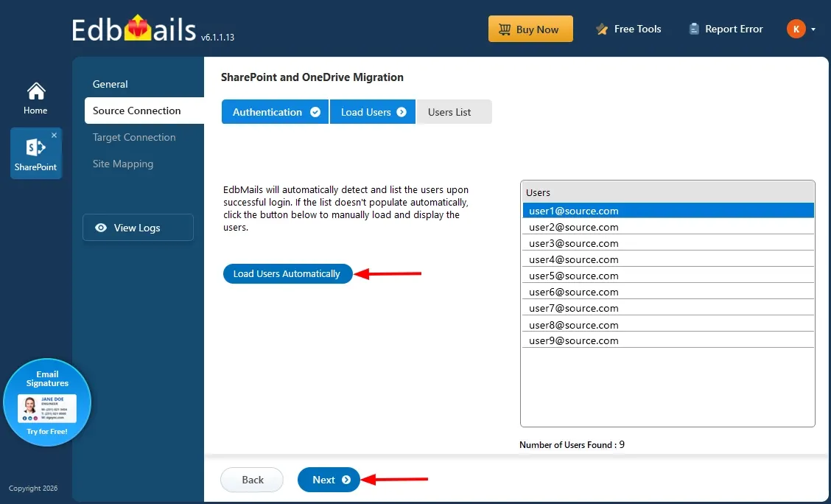This screenshot has width=831, height=504.
Task: Open the Report Error link
Action: coord(726,29)
